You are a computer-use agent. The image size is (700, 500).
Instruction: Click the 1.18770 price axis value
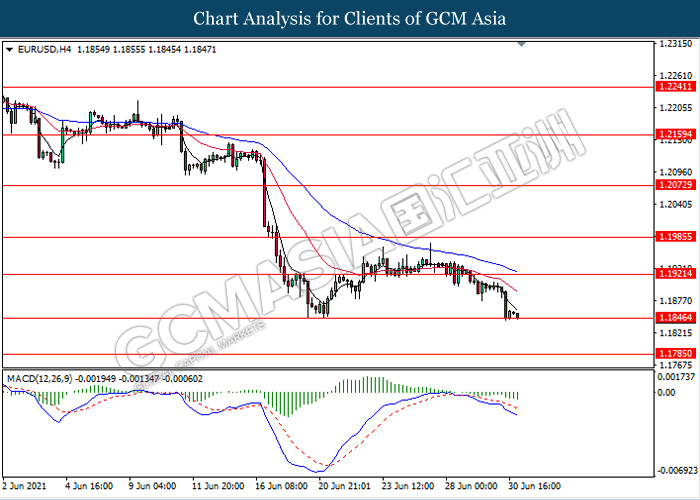click(x=675, y=301)
